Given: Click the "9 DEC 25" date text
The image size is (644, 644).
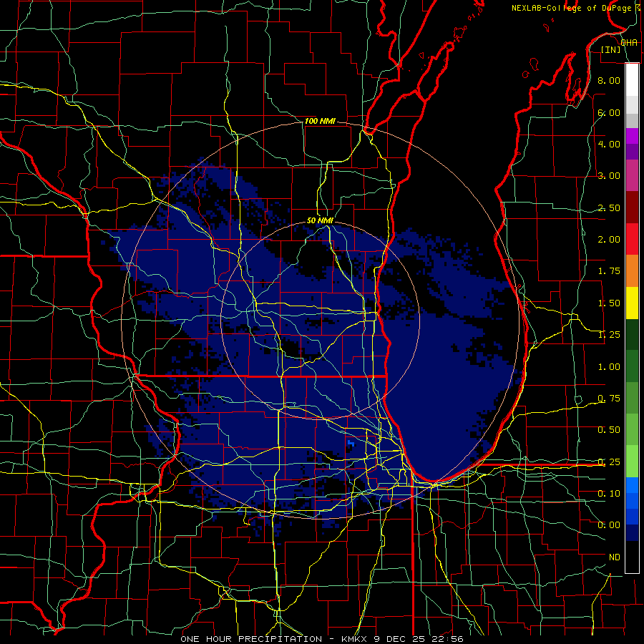Looking at the screenshot, I should [x=401, y=639].
